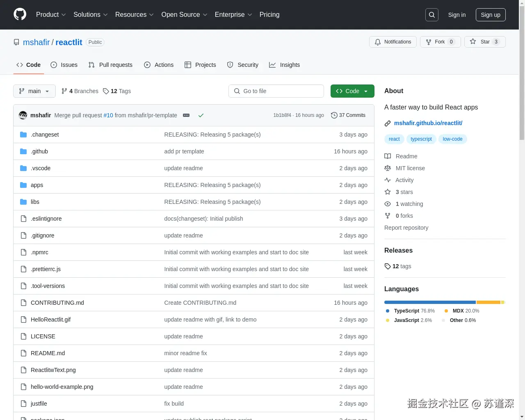Viewport: 525px width, 420px height.
Task: Click the copy-link icon beside the website URL
Action: pos(387,123)
